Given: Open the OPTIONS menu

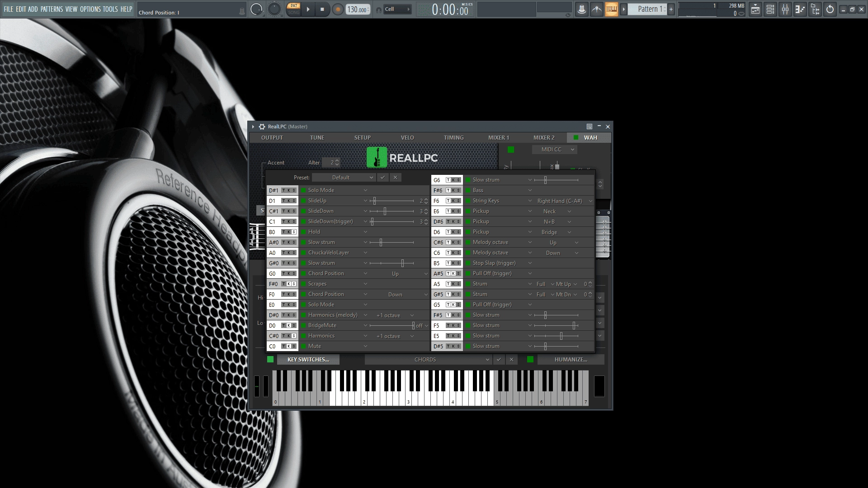Looking at the screenshot, I should pyautogui.click(x=90, y=9).
